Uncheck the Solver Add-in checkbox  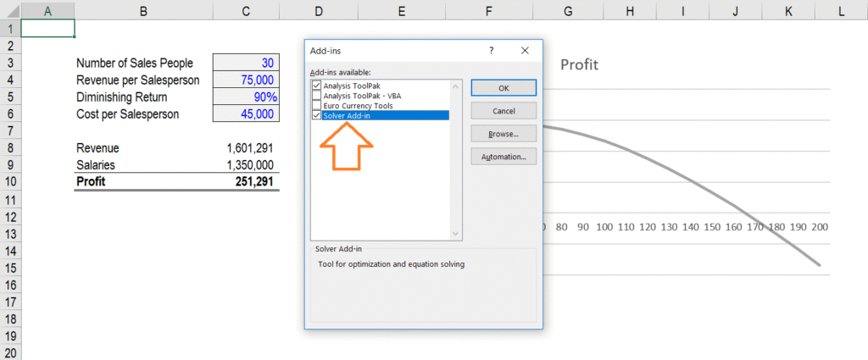(x=317, y=115)
